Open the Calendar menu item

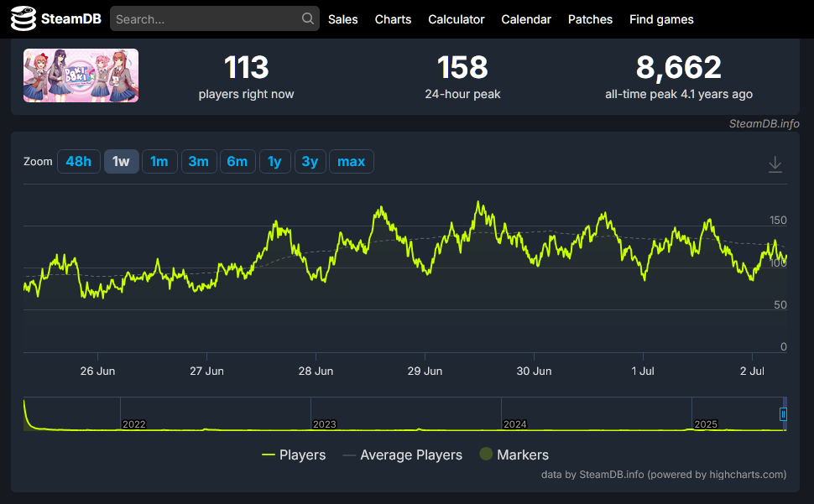coord(526,19)
